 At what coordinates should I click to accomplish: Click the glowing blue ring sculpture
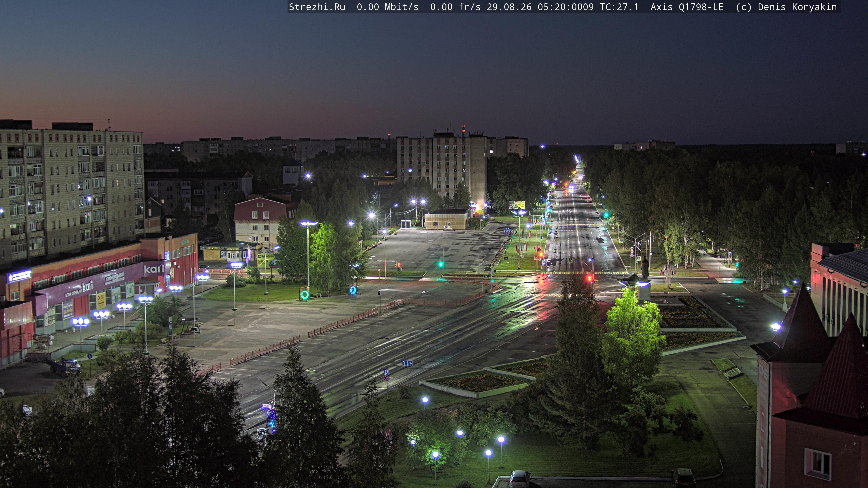point(353,290)
